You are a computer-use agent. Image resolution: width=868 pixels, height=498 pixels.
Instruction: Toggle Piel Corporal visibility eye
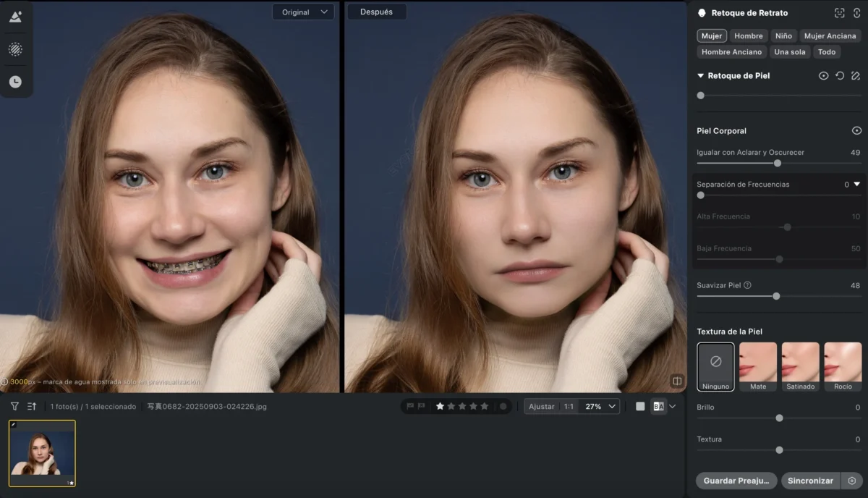pos(856,131)
